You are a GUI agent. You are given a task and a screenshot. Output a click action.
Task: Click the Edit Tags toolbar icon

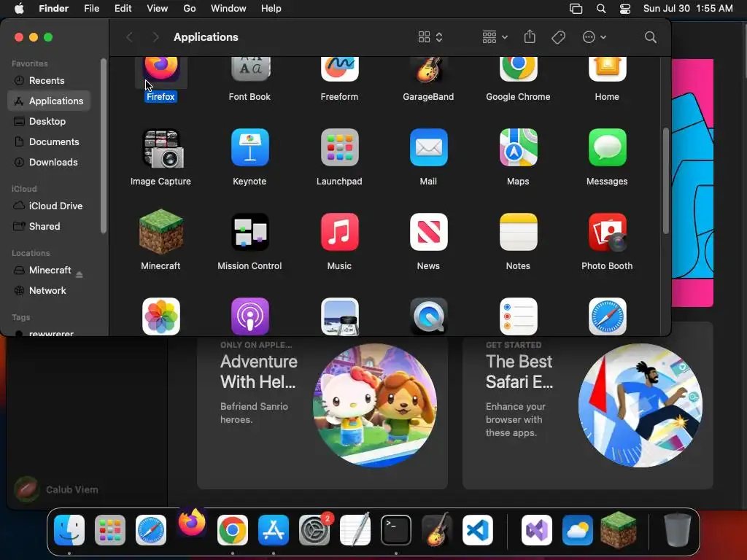click(x=558, y=37)
